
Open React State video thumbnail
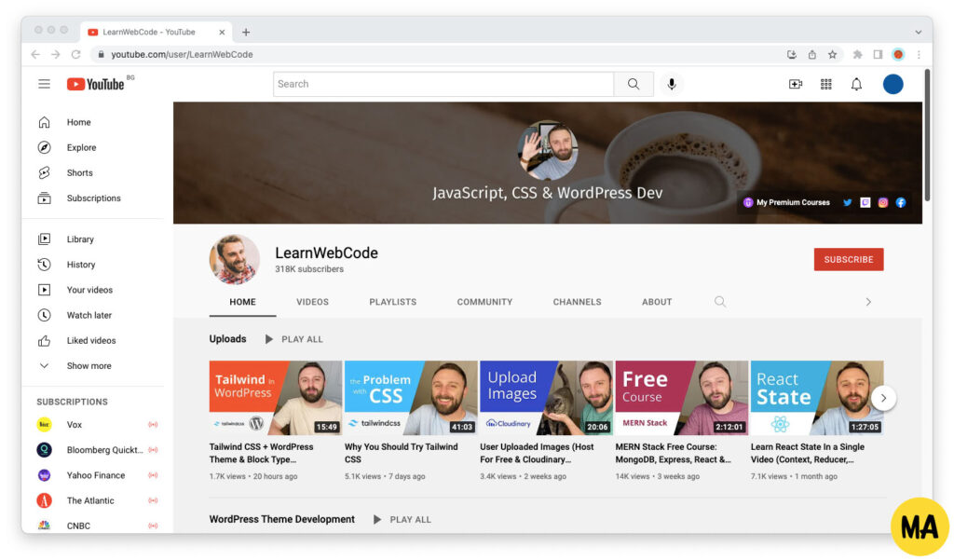click(x=817, y=398)
